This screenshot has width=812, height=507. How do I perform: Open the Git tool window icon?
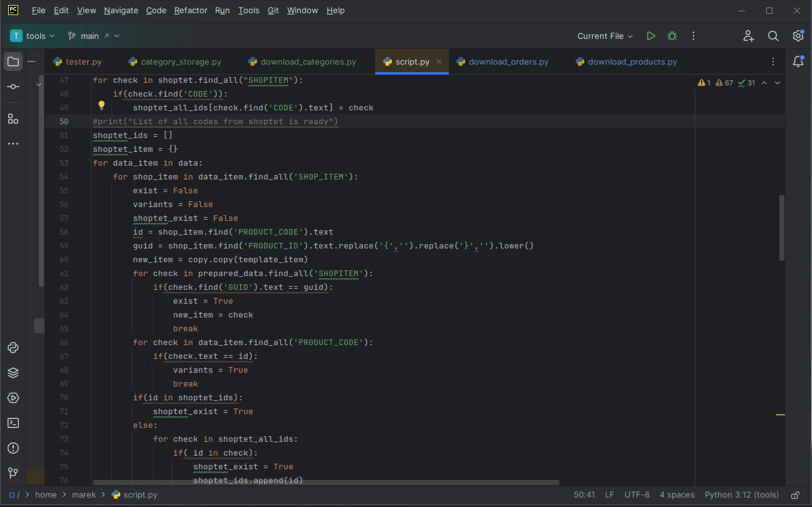click(13, 473)
